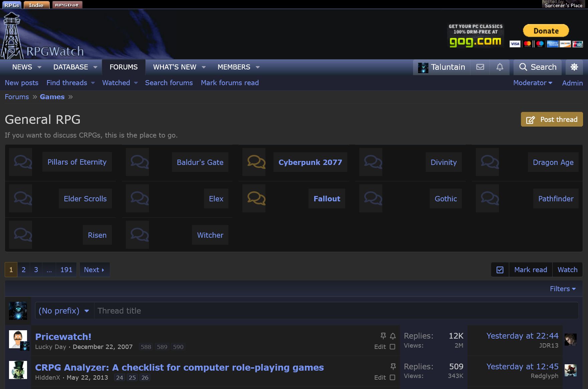Jump to page 191 of threads
Image resolution: width=588 pixels, height=389 pixels.
pyautogui.click(x=66, y=270)
